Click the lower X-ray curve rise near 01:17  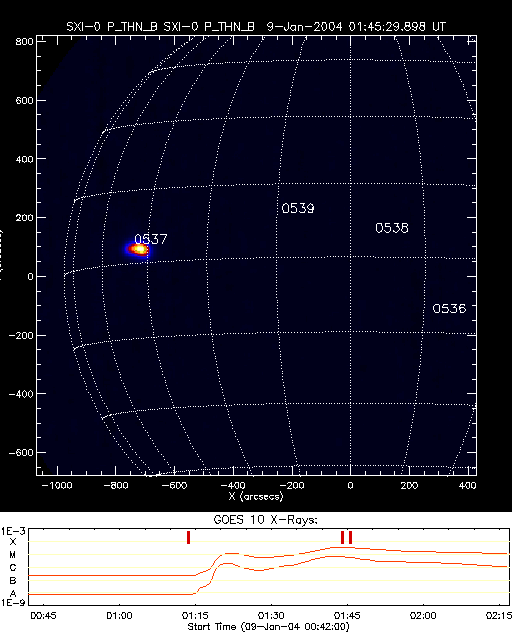[x=204, y=585]
